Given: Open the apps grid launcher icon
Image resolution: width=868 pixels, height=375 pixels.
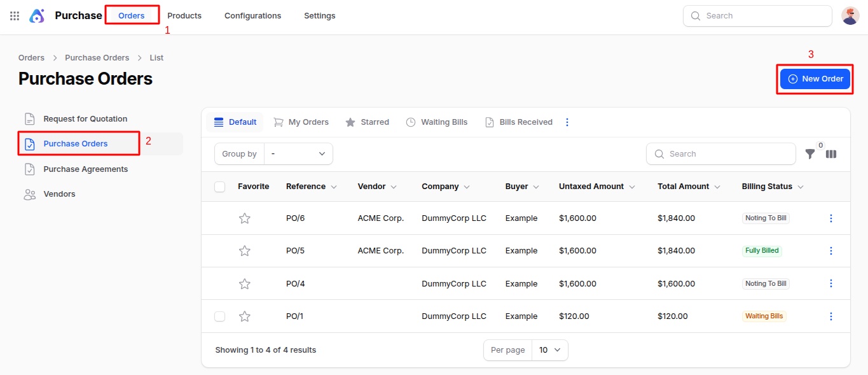Looking at the screenshot, I should [15, 16].
